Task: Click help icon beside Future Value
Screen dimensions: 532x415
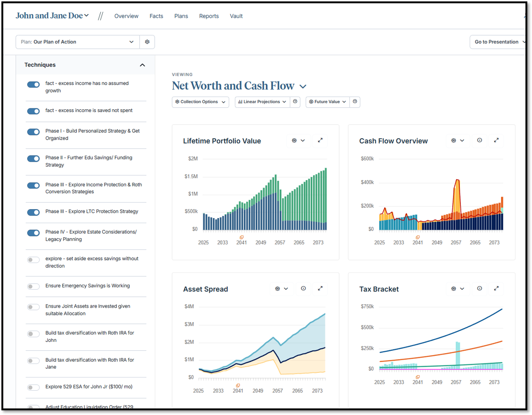Action: pyautogui.click(x=355, y=102)
